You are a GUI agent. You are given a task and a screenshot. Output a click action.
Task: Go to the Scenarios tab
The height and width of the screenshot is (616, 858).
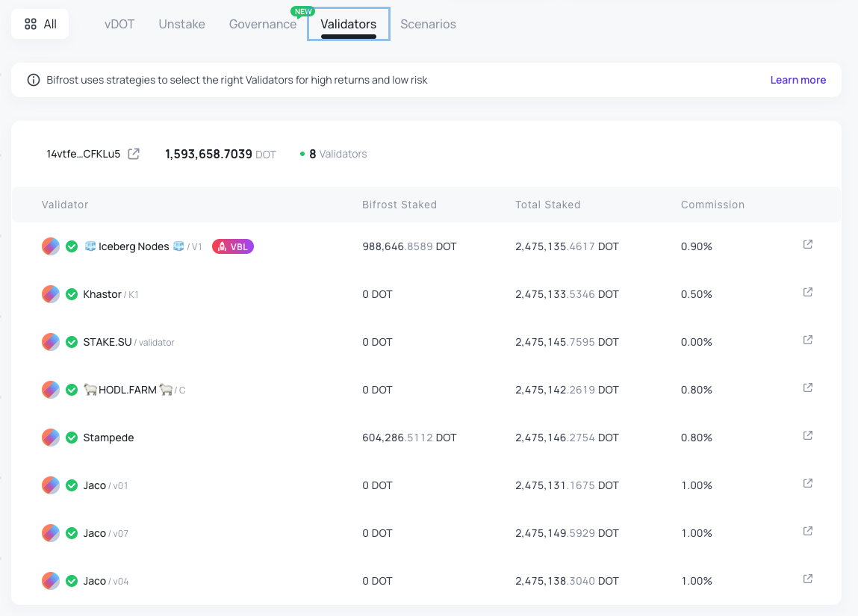click(428, 24)
